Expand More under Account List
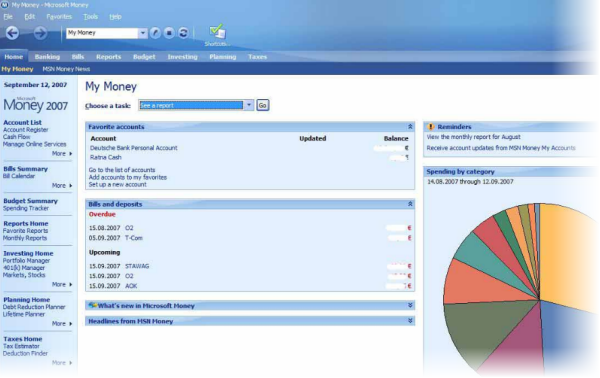 62,153
